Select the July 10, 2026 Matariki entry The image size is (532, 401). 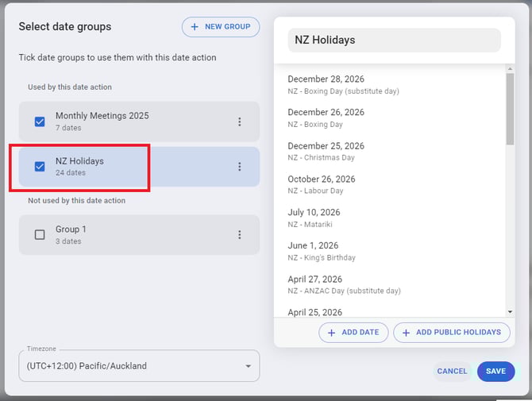tap(314, 218)
